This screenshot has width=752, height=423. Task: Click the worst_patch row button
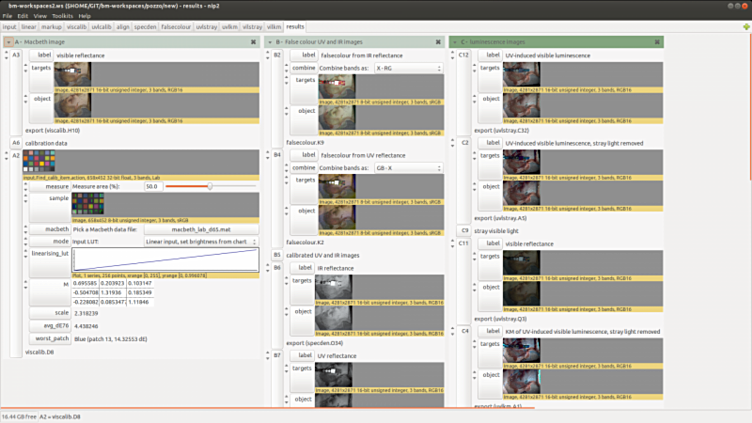coord(48,338)
